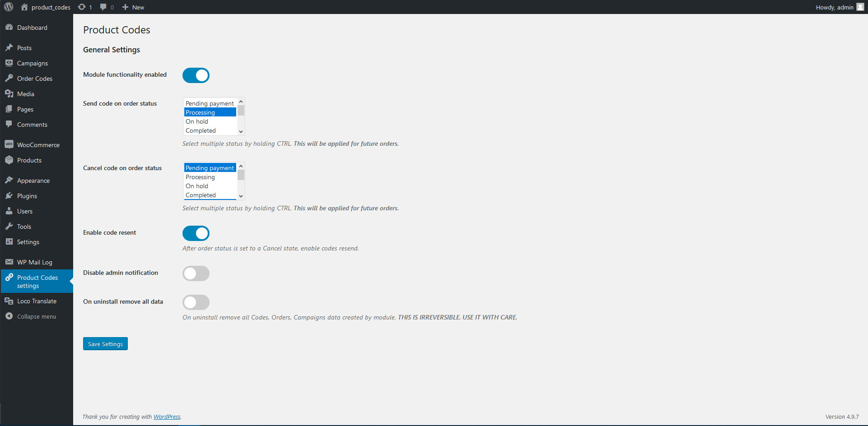This screenshot has height=426, width=868.
Task: Open the Plugins menu label
Action: [27, 196]
